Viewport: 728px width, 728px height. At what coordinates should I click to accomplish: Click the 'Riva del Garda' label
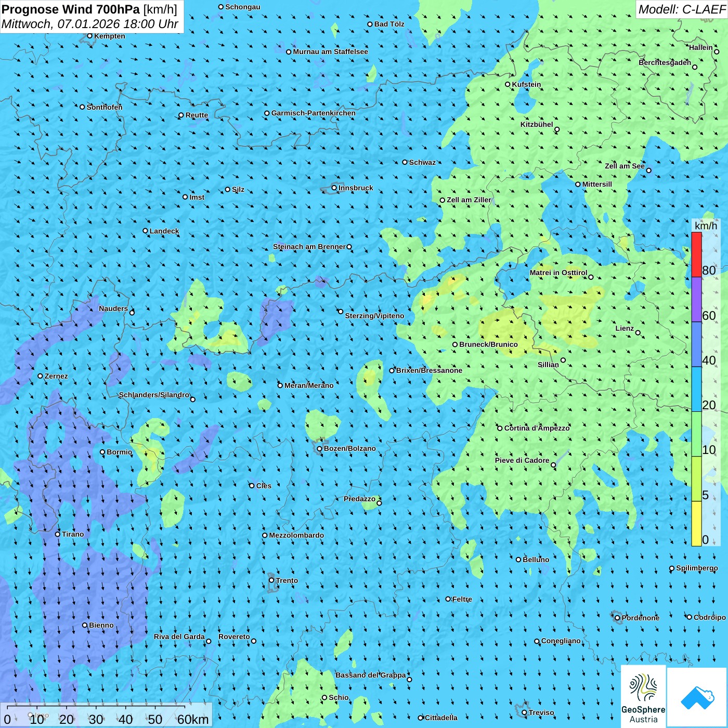(x=179, y=636)
